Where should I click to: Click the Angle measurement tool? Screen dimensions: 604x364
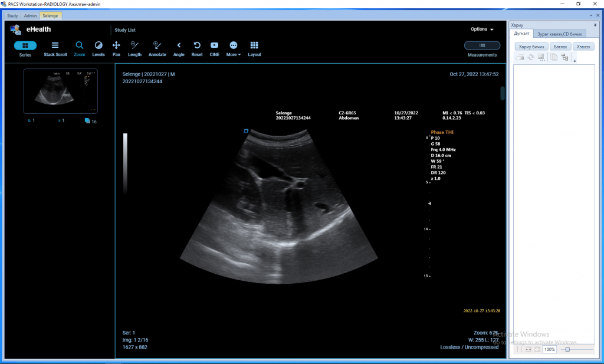(179, 49)
